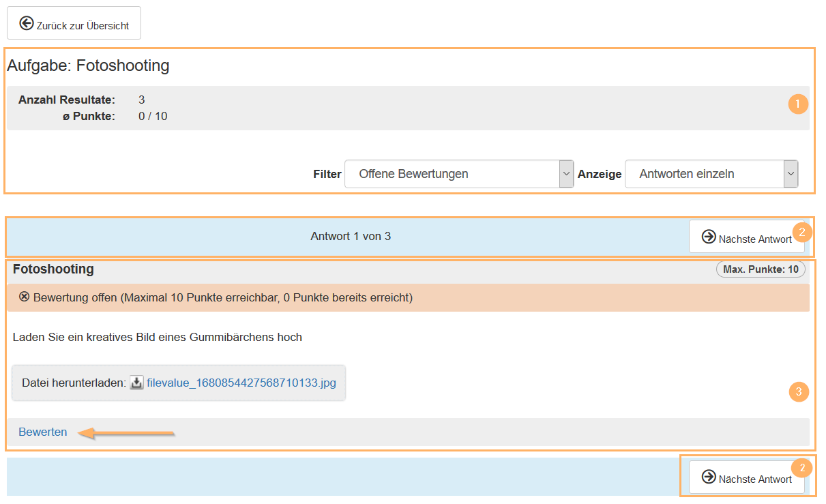Click the Bewerten link
Screen dimensions: 826x504
click(x=43, y=432)
